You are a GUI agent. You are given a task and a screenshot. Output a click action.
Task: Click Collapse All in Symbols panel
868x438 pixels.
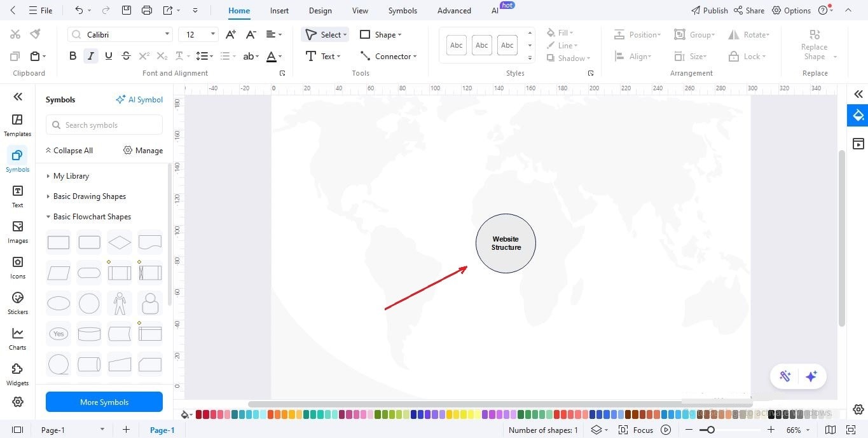69,151
